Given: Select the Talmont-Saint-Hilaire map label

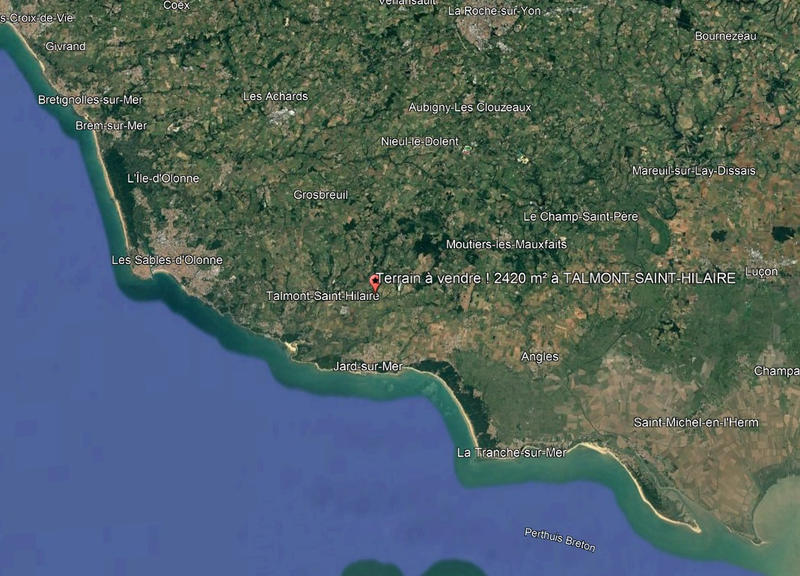Looking at the screenshot, I should (323, 296).
